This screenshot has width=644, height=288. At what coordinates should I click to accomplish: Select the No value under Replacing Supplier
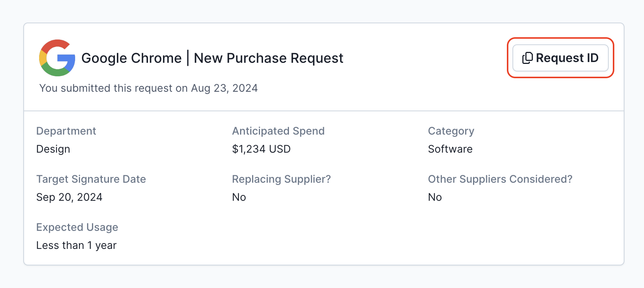pos(239,197)
